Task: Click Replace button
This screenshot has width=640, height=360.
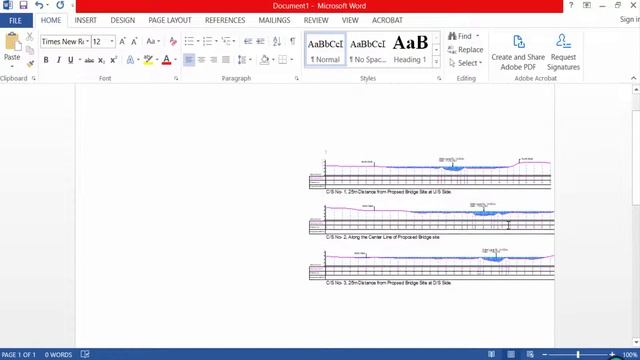Action: [x=465, y=50]
